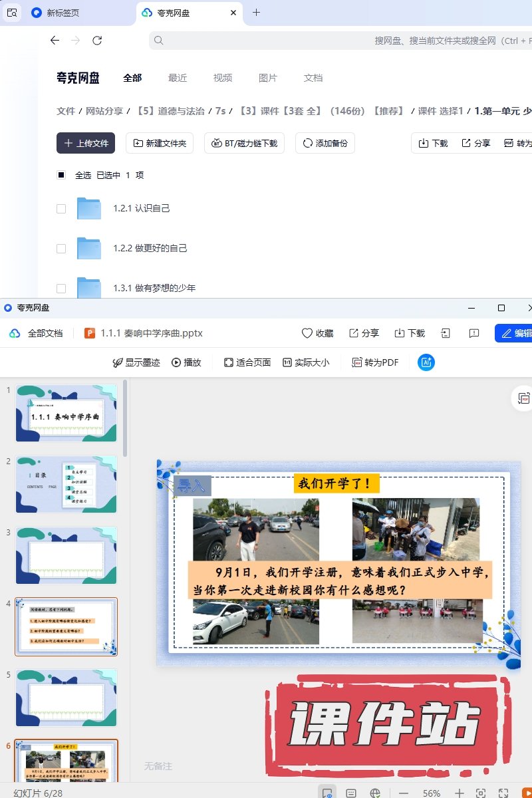Click the slide panel vertical scrollbar
Screen dimensions: 532x798
pos(125,419)
